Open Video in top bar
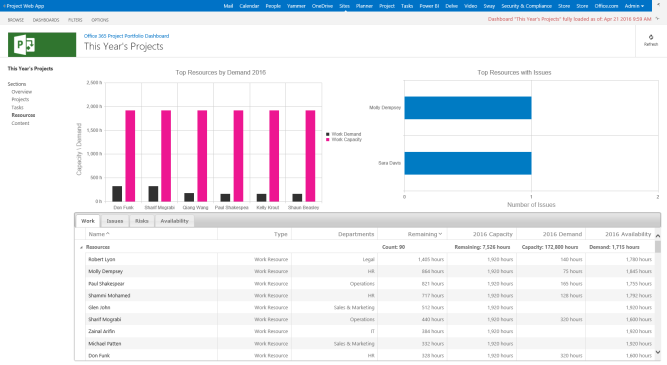The width and height of the screenshot is (667, 365). point(470,6)
